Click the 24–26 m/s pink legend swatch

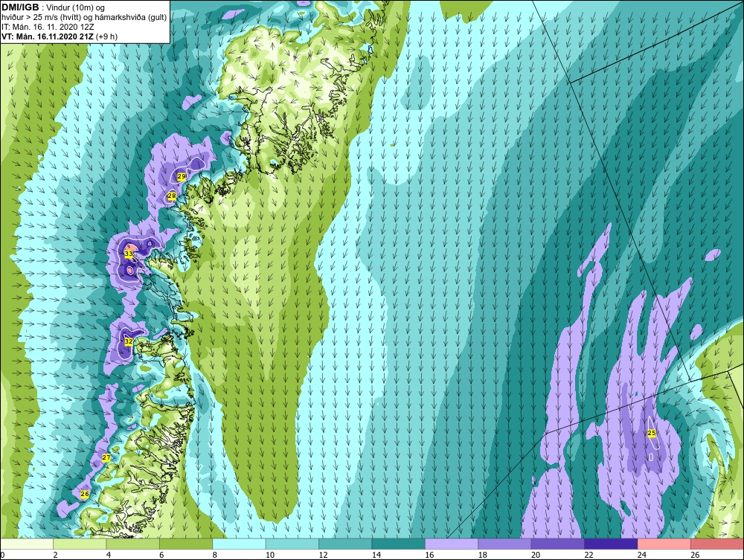point(664,544)
